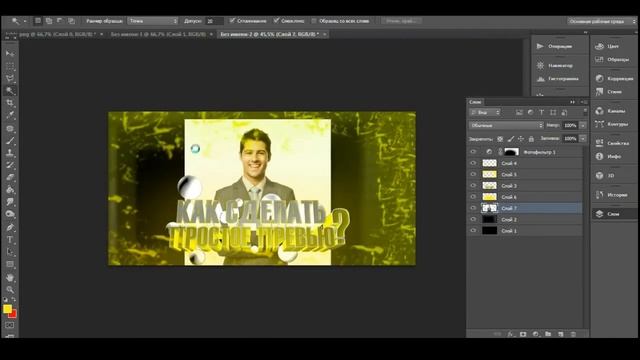Select the Magic Wand tool

pyautogui.click(x=10, y=91)
